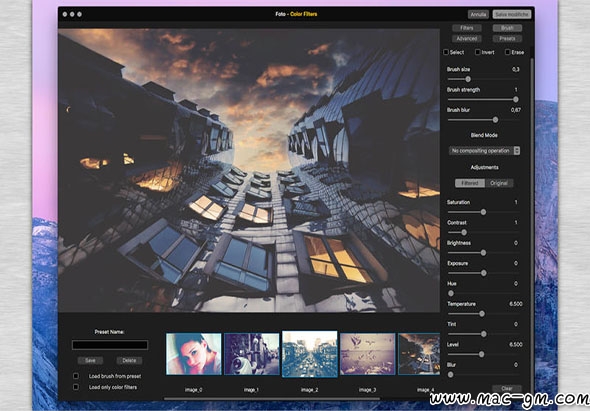Click the Brush blur value 0,67

[515, 110]
